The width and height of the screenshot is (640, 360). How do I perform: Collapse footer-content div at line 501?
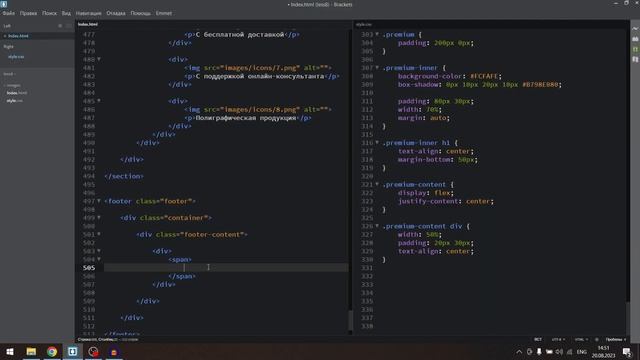click(99, 234)
